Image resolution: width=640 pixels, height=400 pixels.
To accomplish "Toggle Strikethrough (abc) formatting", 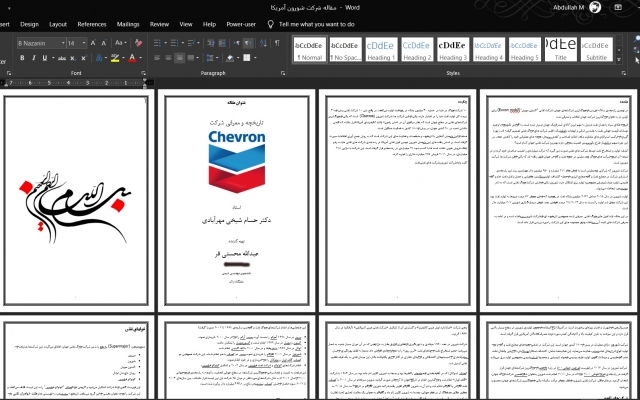I will tap(62, 58).
